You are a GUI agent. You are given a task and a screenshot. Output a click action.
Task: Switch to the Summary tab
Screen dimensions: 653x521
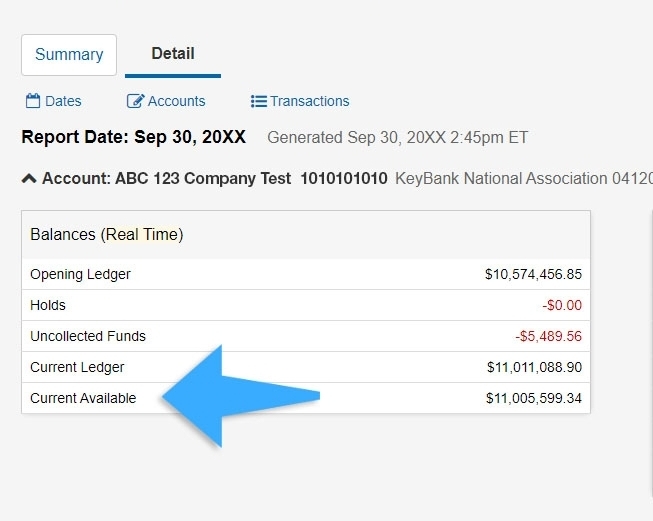click(x=69, y=55)
